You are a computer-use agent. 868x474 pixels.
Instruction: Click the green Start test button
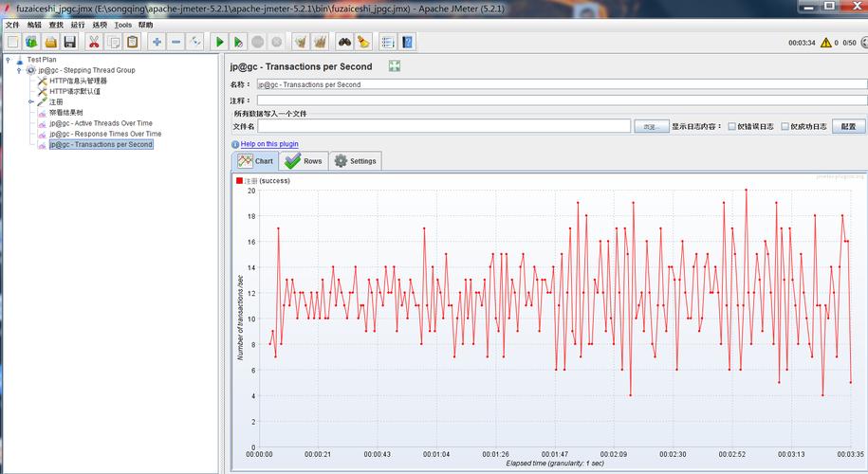tap(219, 42)
